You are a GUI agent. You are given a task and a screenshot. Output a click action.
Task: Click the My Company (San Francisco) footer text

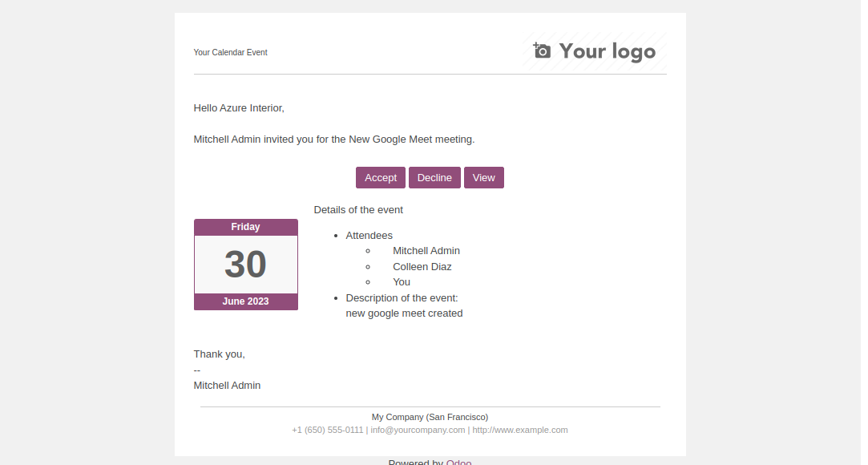pos(430,417)
